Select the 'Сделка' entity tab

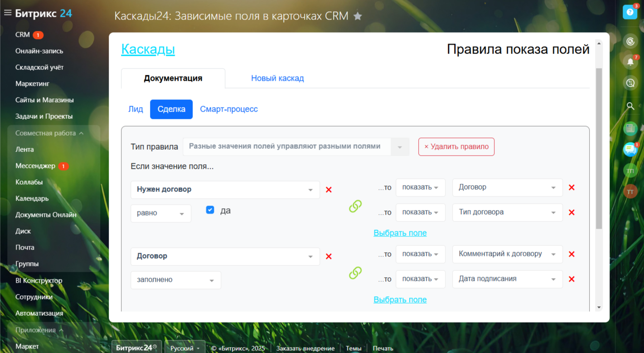click(171, 109)
